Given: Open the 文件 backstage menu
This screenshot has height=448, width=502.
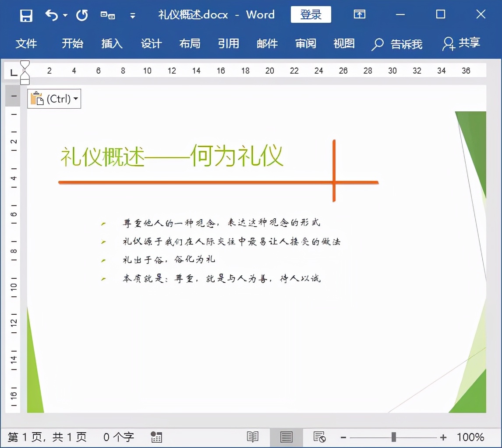Looking at the screenshot, I should click(27, 44).
